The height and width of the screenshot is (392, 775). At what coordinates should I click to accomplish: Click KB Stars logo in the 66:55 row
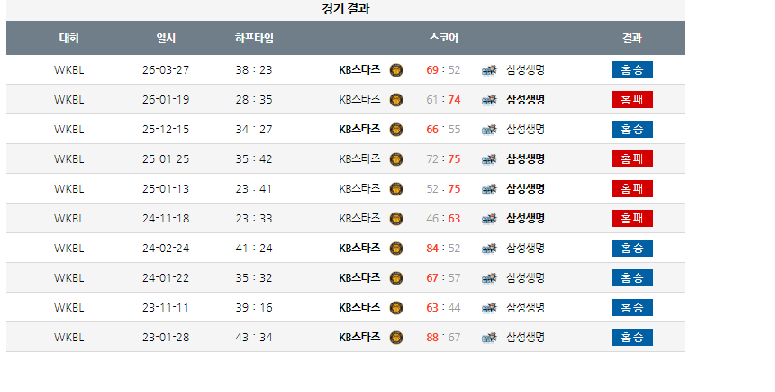click(396, 130)
